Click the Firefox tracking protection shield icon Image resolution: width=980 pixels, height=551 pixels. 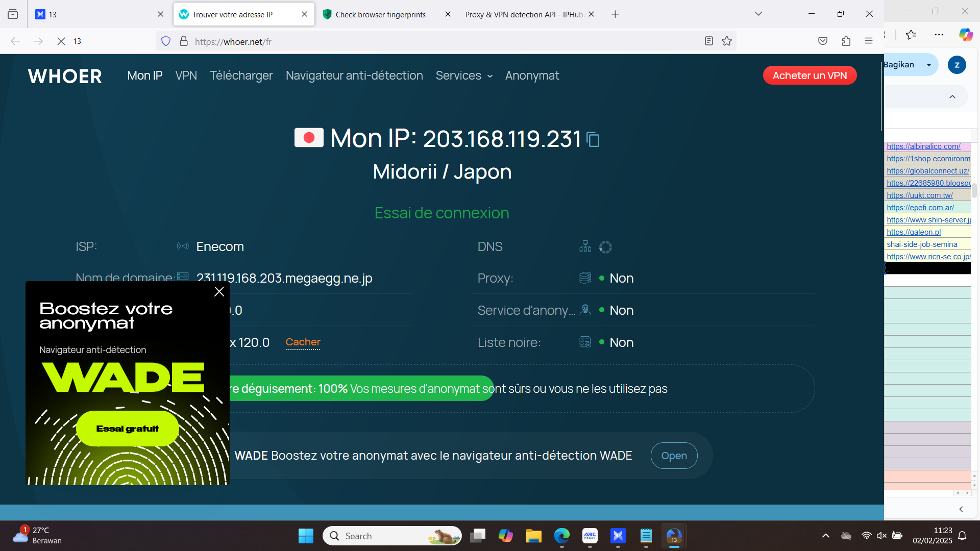(x=166, y=41)
